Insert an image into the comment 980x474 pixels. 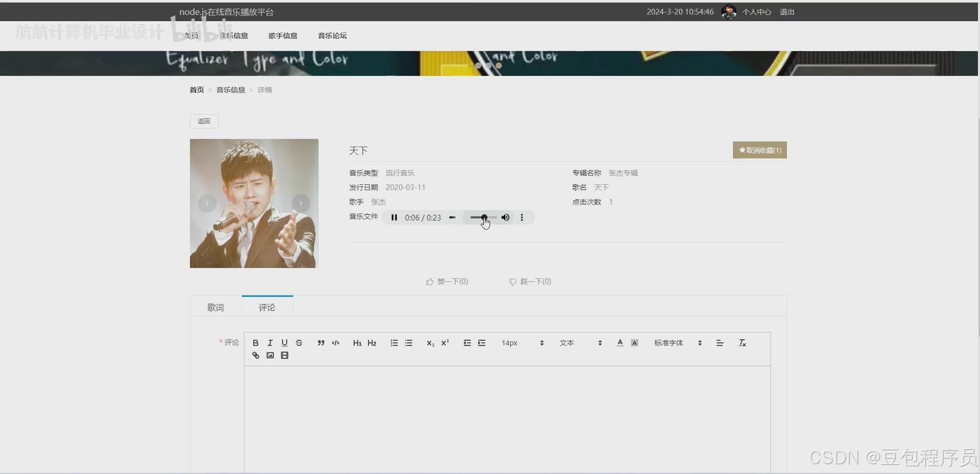(x=270, y=355)
